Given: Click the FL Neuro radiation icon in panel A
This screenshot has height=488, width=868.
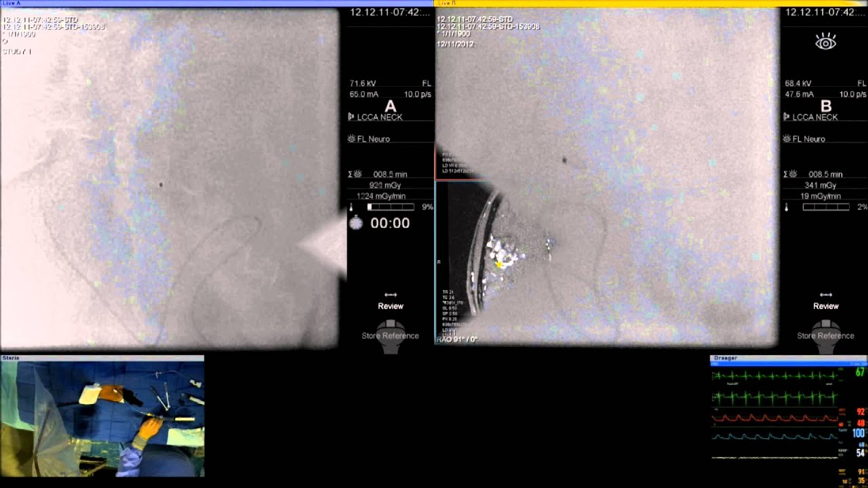Looking at the screenshot, I should [x=351, y=139].
